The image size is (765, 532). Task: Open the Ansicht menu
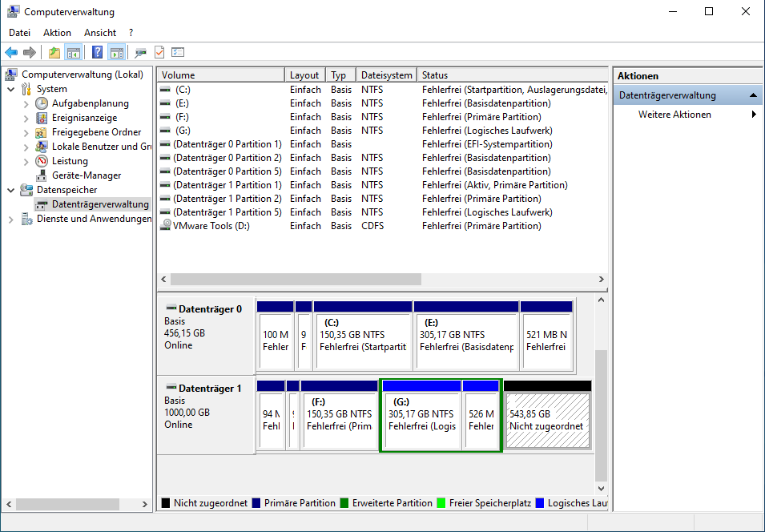point(100,33)
